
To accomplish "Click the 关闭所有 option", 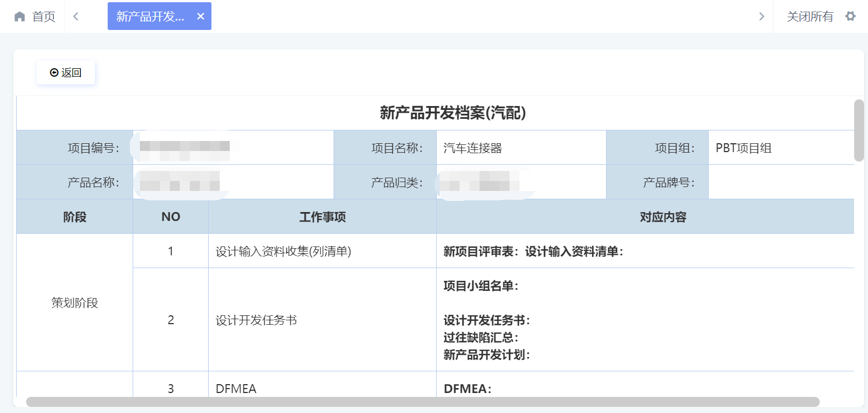I will [x=808, y=16].
